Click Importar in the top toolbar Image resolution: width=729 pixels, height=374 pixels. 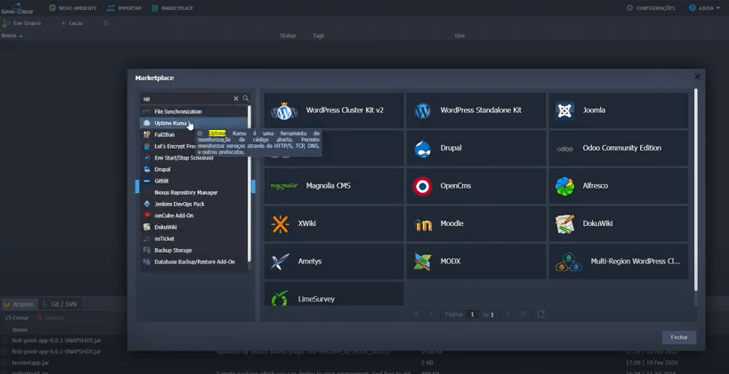[x=124, y=8]
